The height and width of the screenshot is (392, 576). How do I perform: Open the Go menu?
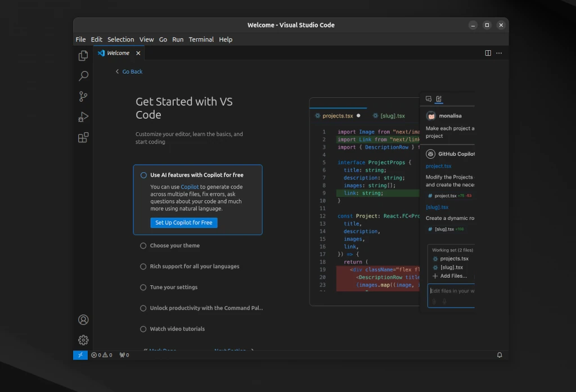(163, 39)
